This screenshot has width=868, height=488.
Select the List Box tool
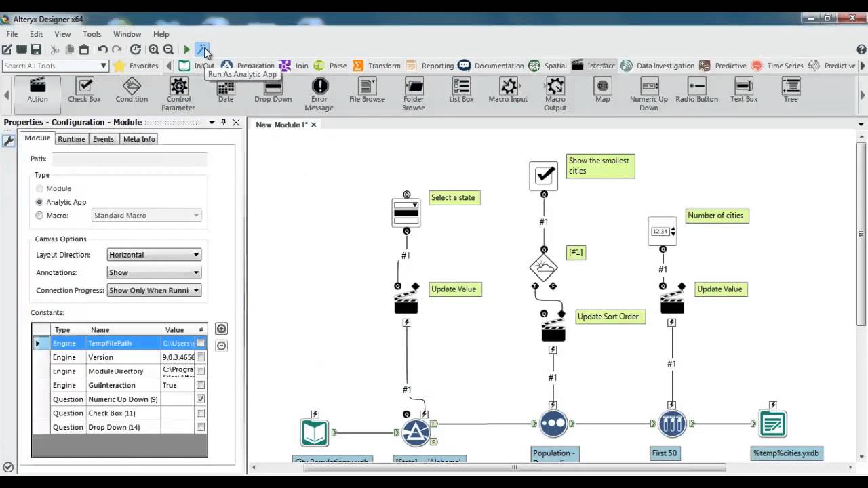point(461,91)
